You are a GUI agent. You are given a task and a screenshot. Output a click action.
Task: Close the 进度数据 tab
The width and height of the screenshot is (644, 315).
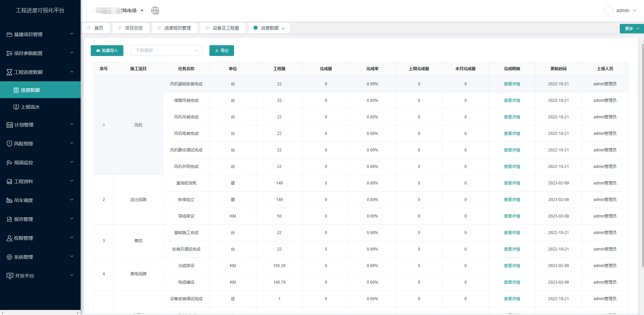pyautogui.click(x=283, y=28)
